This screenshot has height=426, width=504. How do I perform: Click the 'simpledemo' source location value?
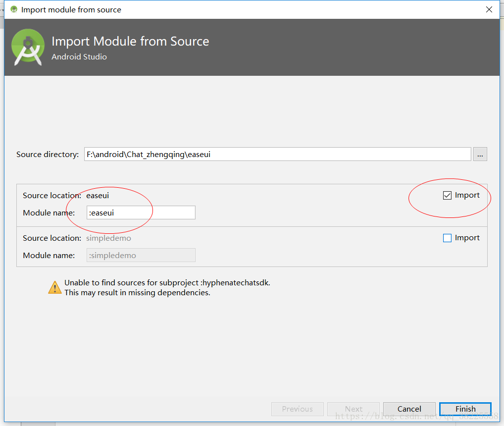tap(108, 238)
